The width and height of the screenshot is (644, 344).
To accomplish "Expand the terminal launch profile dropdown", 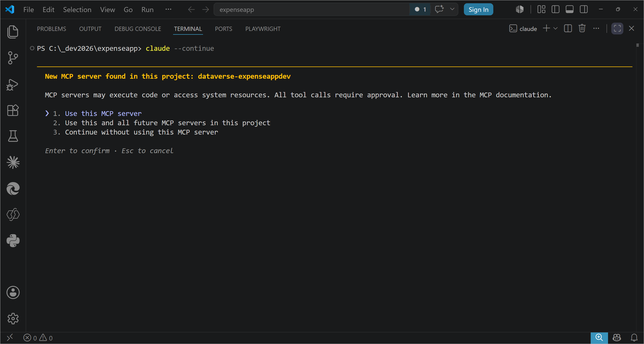I will tap(555, 28).
